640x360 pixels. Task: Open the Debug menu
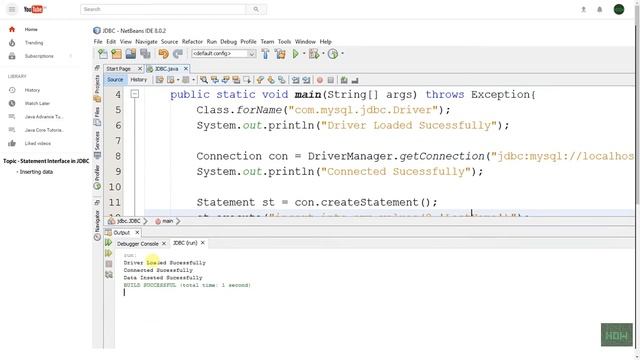point(229,42)
